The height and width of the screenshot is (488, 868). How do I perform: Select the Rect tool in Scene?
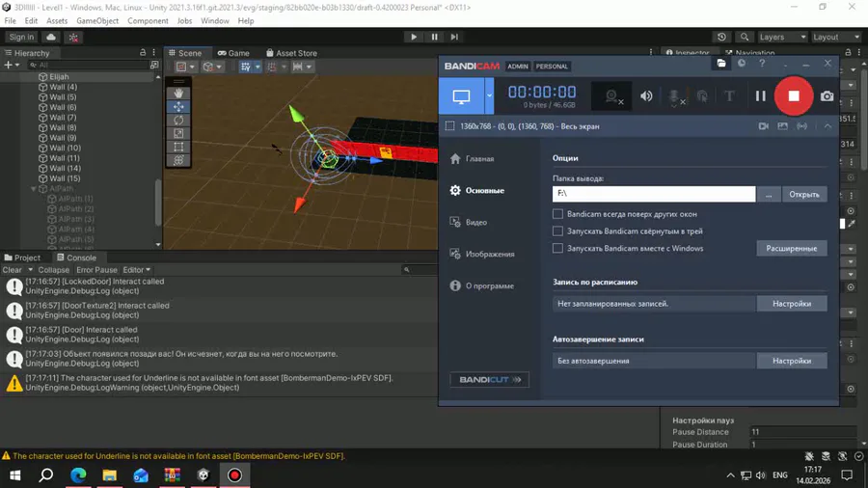pos(178,147)
